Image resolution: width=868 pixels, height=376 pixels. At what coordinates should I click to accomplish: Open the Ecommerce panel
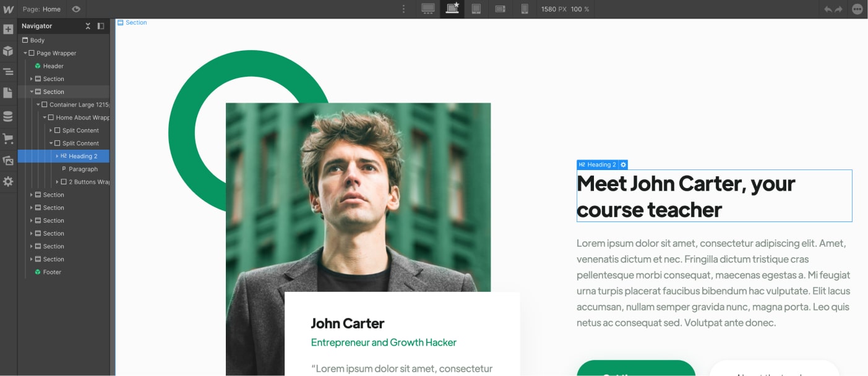(9, 139)
